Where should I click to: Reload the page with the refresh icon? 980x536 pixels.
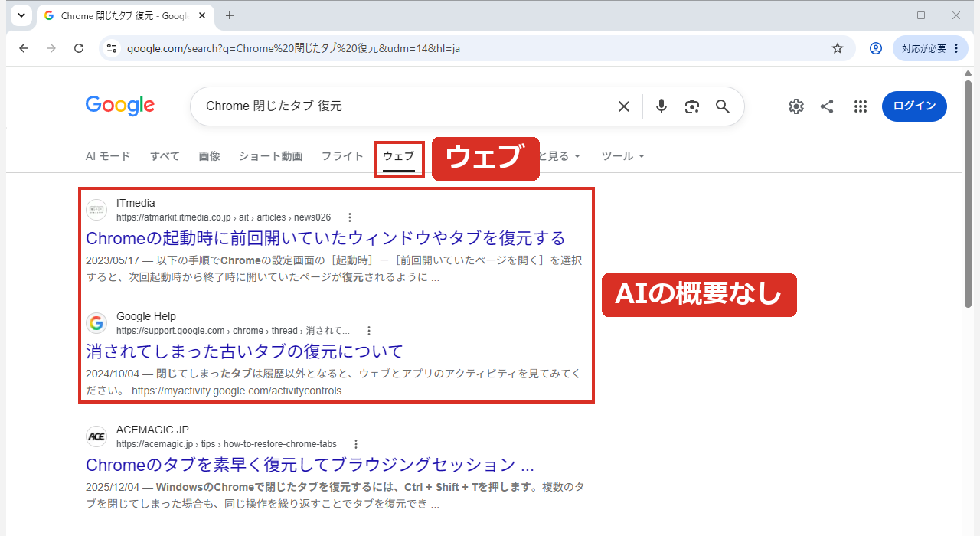point(79,48)
